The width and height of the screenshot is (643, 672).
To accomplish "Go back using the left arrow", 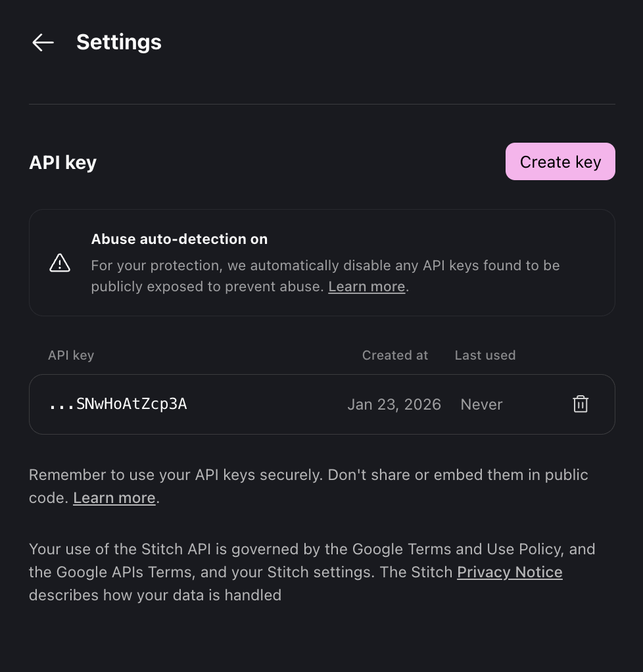I will 43,43.
